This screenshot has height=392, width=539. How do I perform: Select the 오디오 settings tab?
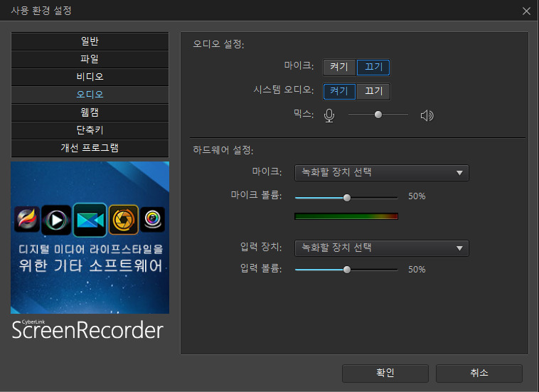point(90,95)
